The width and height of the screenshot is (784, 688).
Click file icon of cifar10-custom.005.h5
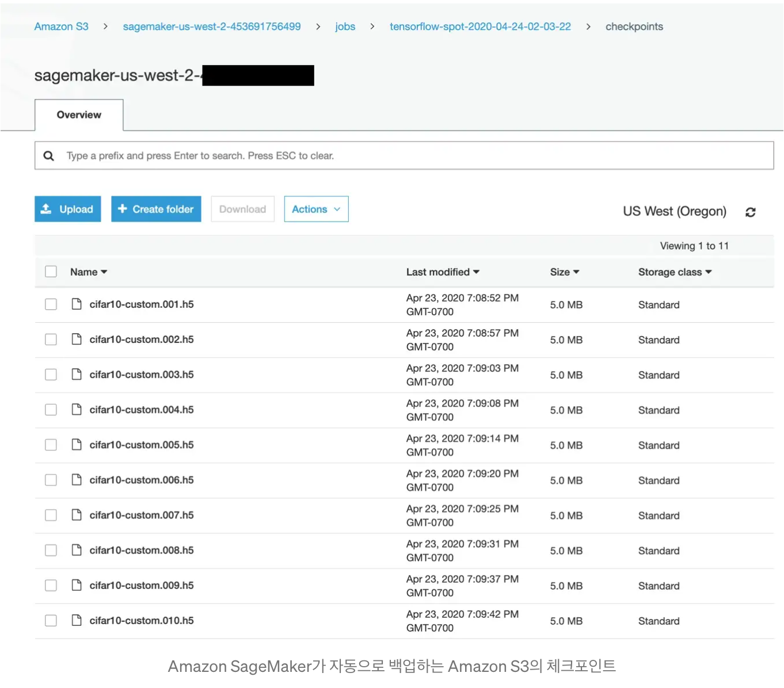point(77,444)
